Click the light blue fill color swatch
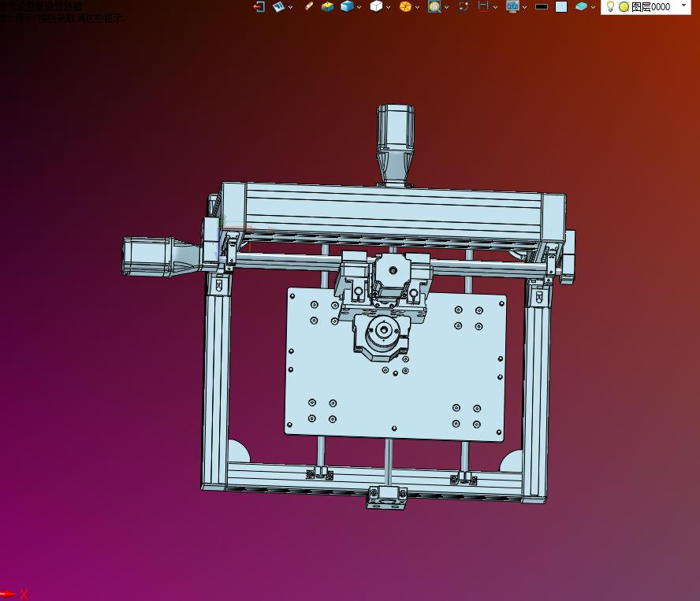Screen dimensions: 700x601 (561, 6)
